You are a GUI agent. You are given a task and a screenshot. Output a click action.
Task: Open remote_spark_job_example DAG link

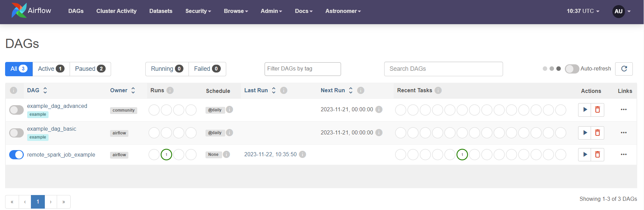61,155
